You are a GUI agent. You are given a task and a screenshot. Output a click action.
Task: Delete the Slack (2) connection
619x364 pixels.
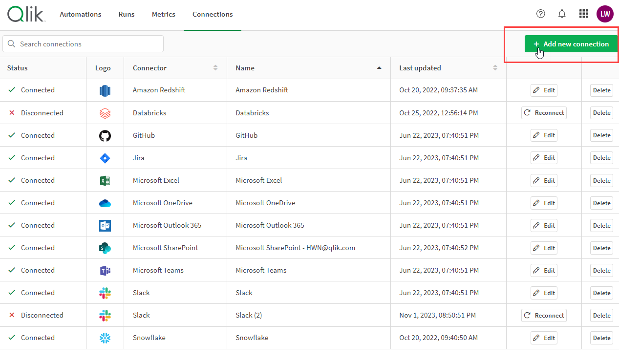(x=601, y=315)
